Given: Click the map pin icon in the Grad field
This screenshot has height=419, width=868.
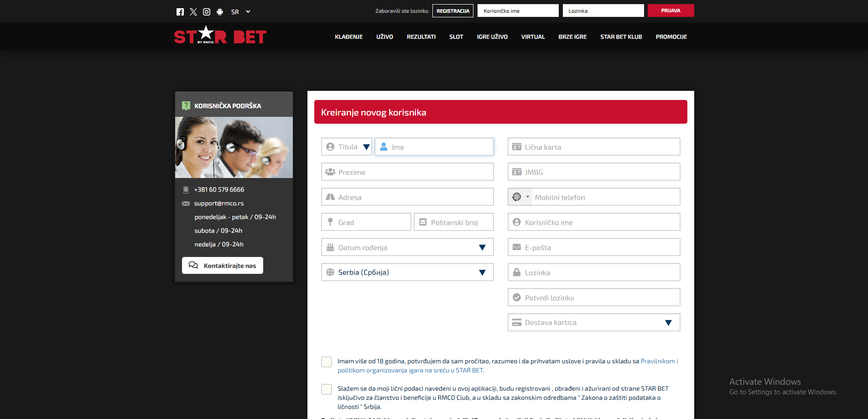Looking at the screenshot, I should coord(330,222).
